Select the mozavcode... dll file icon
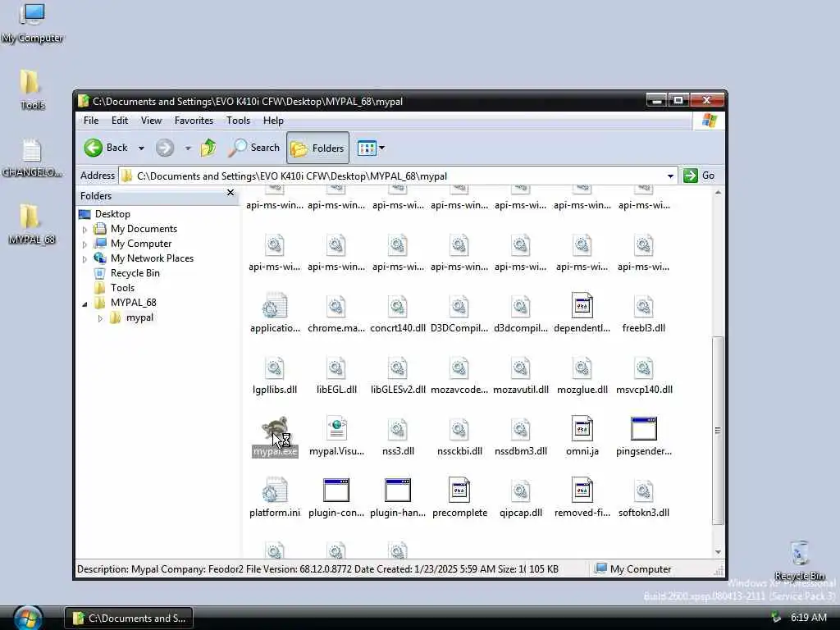 tap(459, 367)
